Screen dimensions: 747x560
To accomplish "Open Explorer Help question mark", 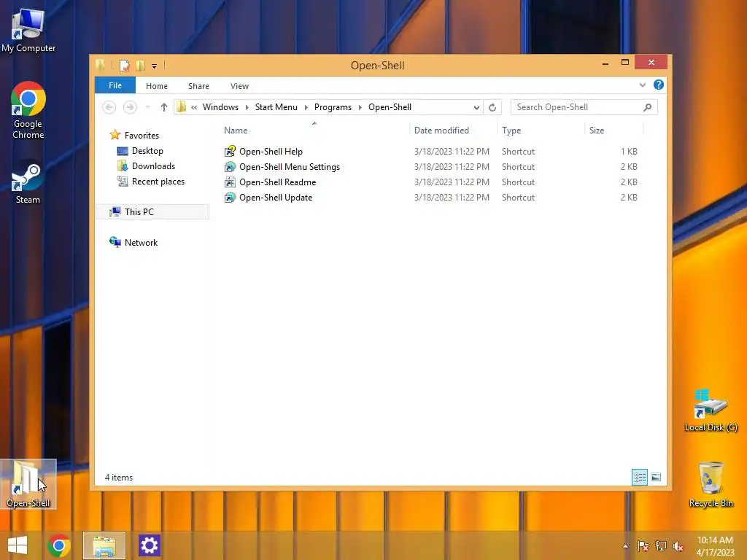I will point(659,85).
